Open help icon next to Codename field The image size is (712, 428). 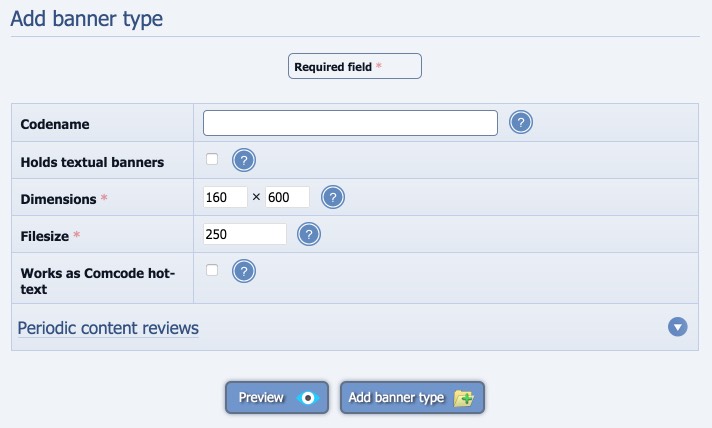[x=520, y=123]
